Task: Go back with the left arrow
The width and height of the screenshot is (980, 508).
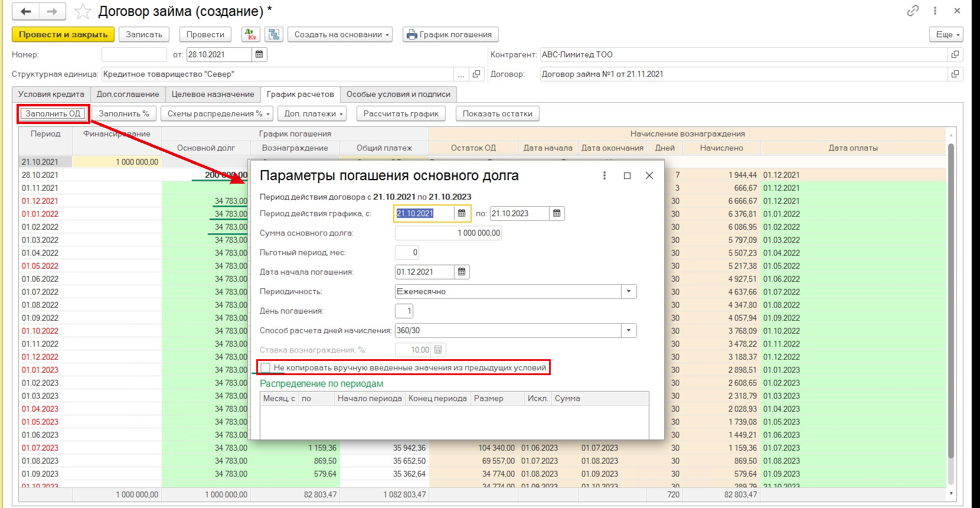Action: pyautogui.click(x=26, y=11)
